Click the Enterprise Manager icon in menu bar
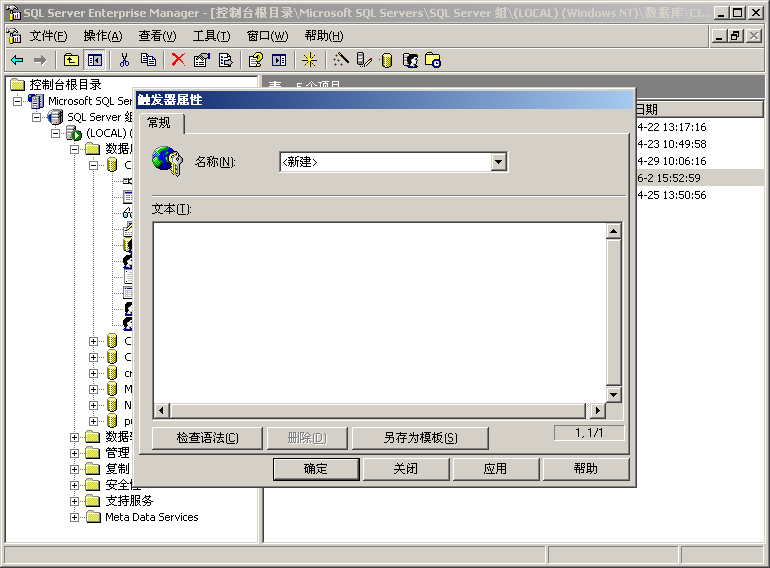The height and width of the screenshot is (568, 770). (14, 36)
